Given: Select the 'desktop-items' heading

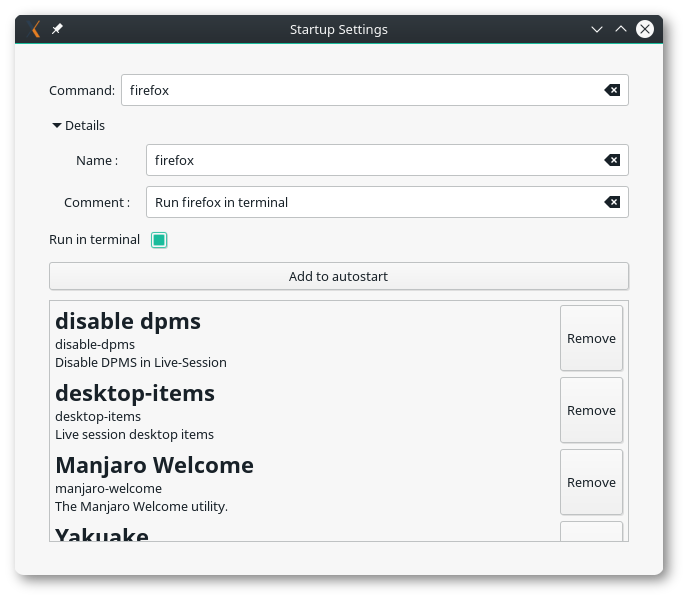Looking at the screenshot, I should [x=135, y=393].
